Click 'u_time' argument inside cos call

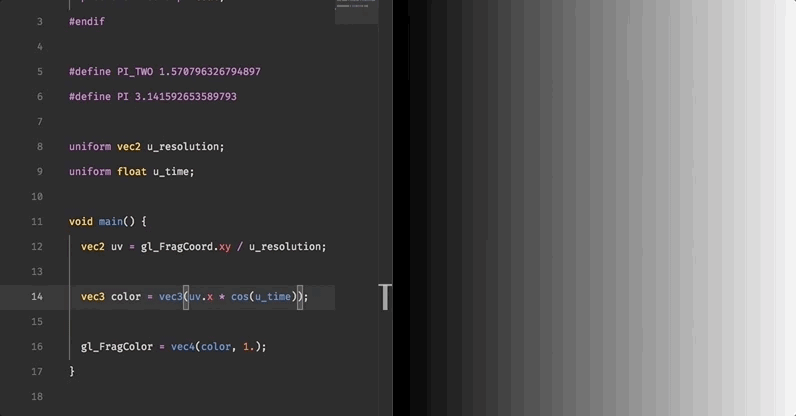pos(273,297)
